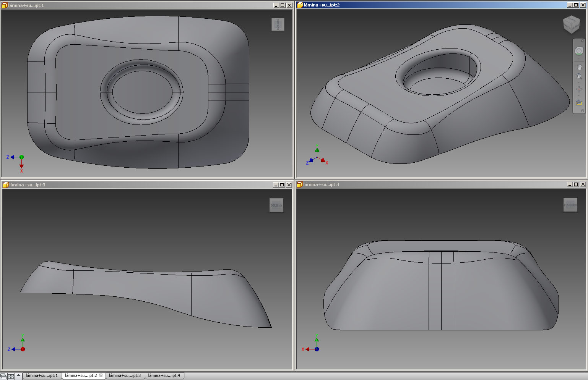Open the document tabs list arrow
This screenshot has width=588, height=380.
click(x=18, y=376)
